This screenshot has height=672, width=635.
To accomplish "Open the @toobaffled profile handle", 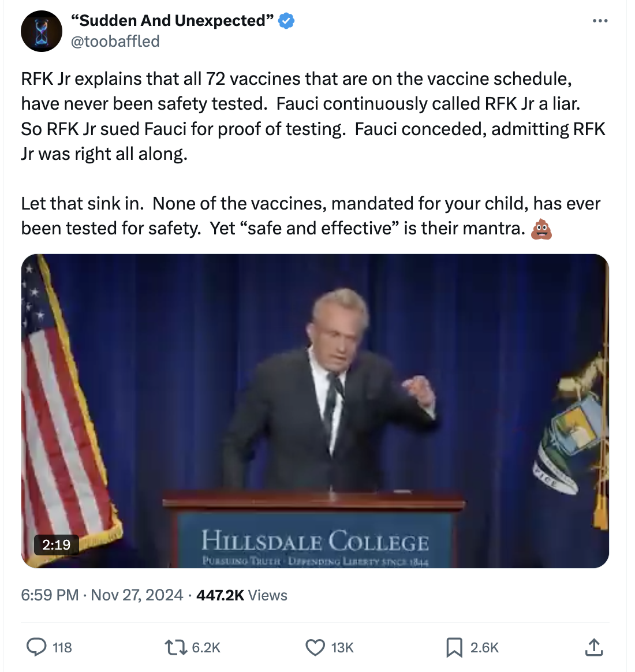I will pyautogui.click(x=115, y=42).
